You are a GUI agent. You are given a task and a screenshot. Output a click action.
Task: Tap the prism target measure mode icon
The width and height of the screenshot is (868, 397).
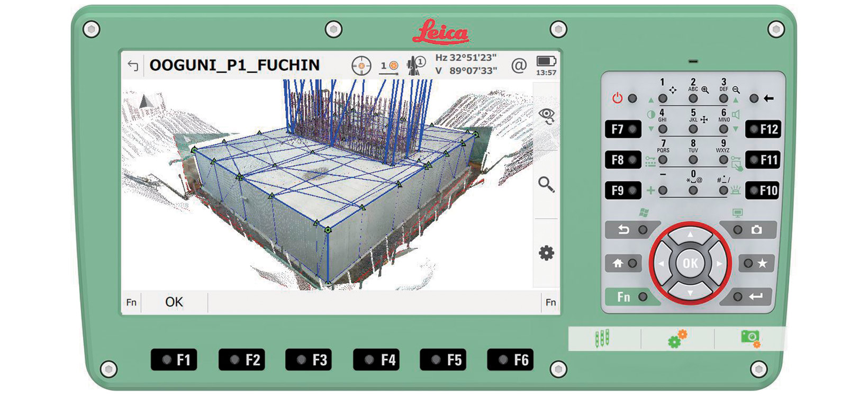click(389, 66)
